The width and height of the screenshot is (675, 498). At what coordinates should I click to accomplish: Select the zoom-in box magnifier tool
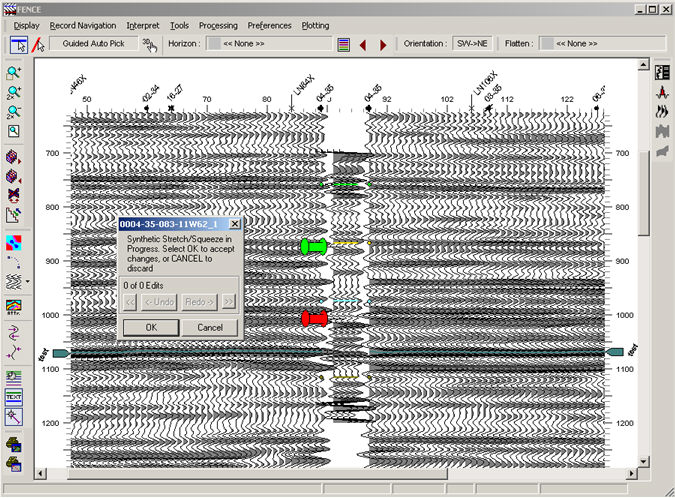point(14,72)
